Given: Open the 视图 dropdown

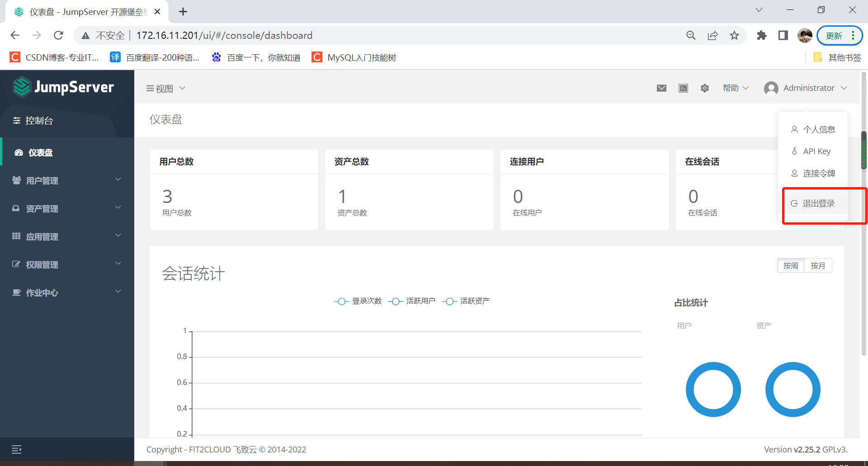Looking at the screenshot, I should 165,89.
